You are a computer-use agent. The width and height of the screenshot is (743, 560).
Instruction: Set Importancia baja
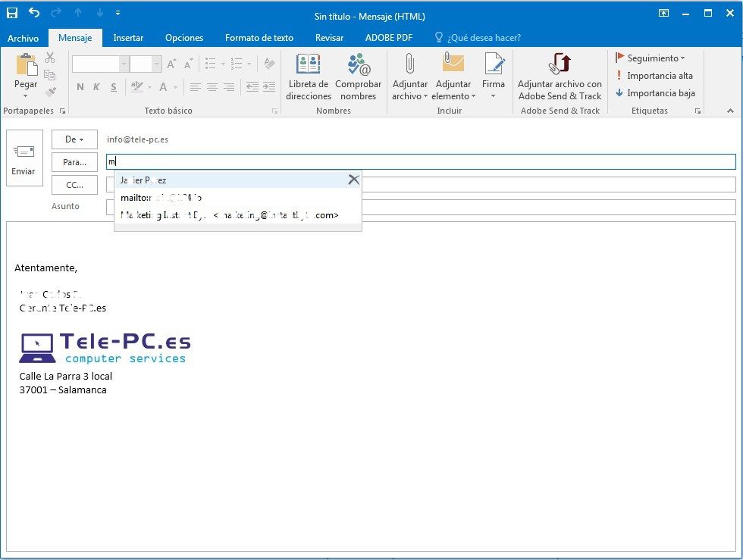point(655,93)
